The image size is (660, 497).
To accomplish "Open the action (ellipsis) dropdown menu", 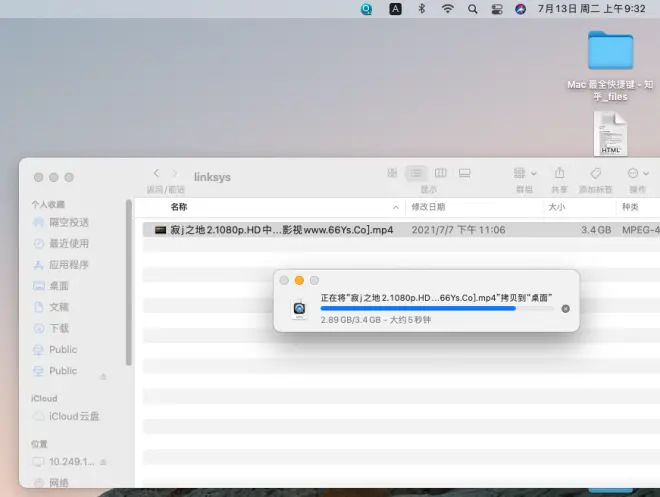I will 638,173.
